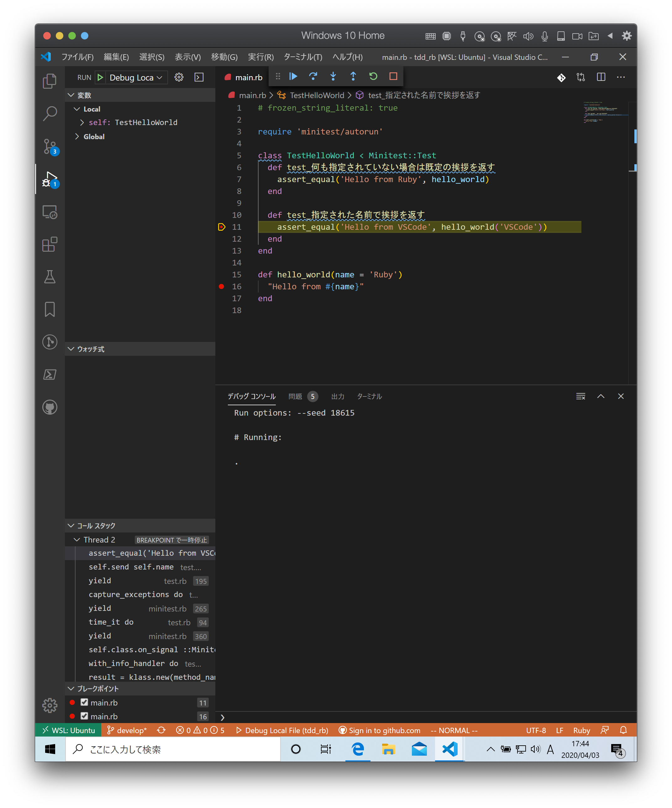Image resolution: width=672 pixels, height=808 pixels.
Task: Expand the self: TestHelloWorld variable
Action: (x=81, y=122)
